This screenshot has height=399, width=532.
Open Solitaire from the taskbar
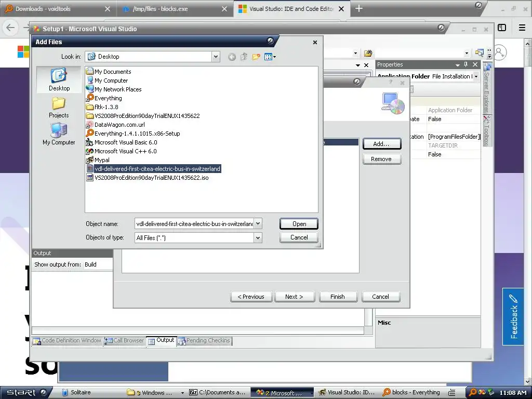tap(77, 393)
